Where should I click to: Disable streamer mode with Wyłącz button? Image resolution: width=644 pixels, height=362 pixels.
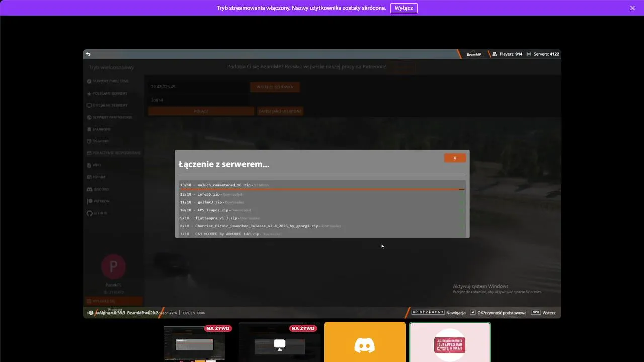tap(404, 8)
